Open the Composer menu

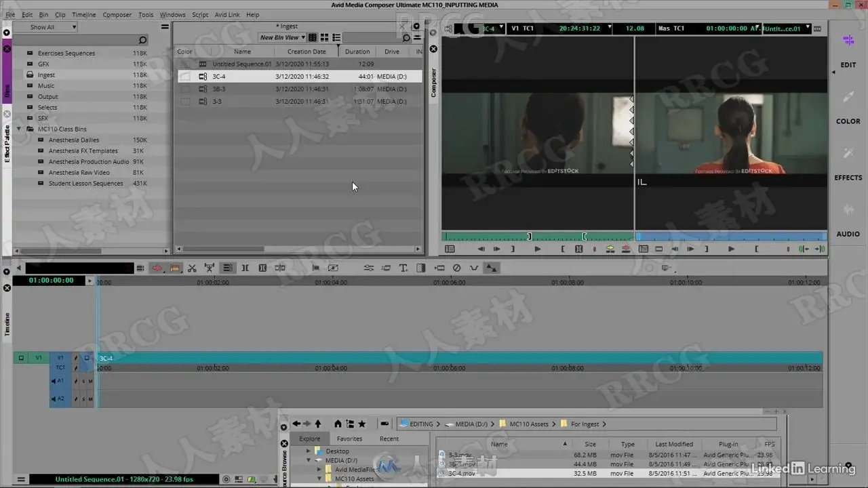(x=117, y=14)
